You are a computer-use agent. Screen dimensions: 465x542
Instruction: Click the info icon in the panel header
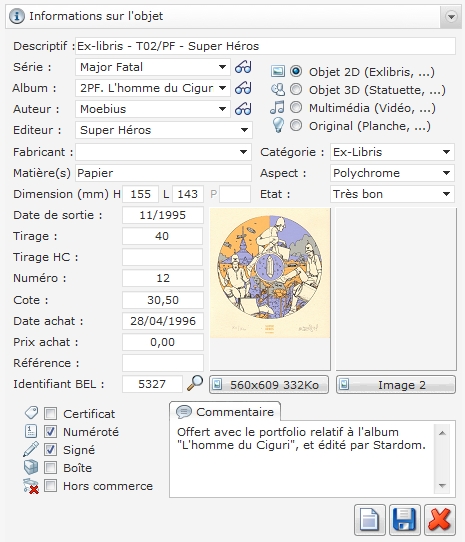pos(17,16)
